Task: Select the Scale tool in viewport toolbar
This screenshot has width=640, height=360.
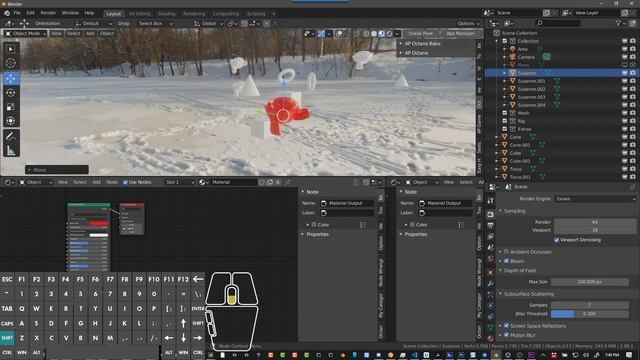Action: click(x=11, y=107)
